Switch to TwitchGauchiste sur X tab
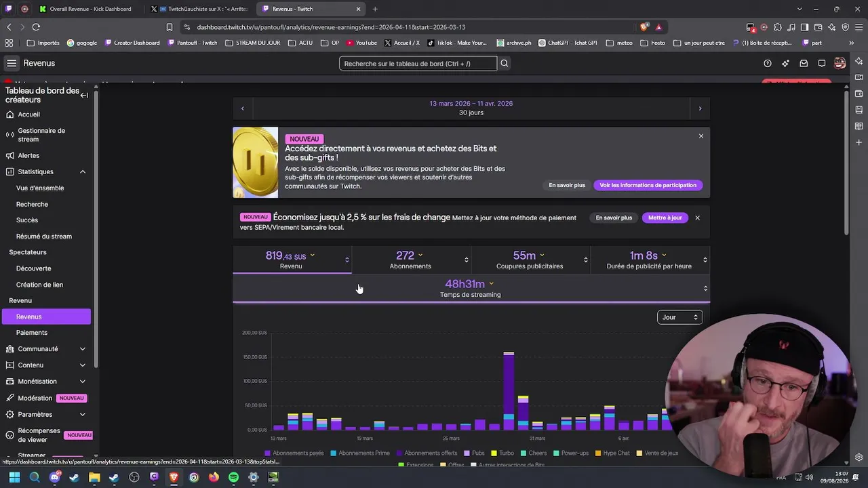 point(201,9)
